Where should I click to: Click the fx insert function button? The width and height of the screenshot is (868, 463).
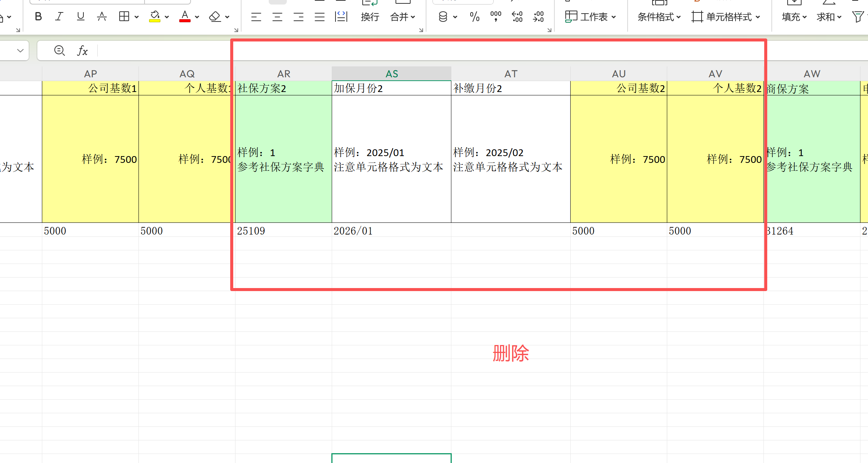click(x=82, y=51)
